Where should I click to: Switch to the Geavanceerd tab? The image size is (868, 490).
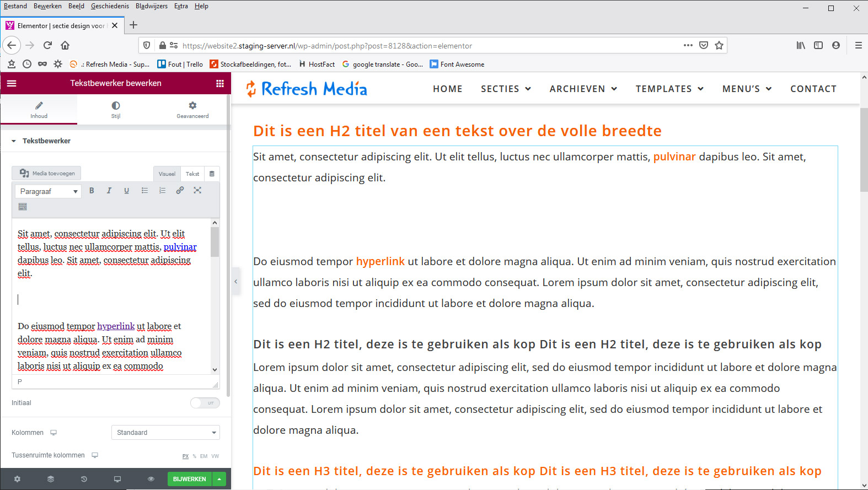click(x=192, y=109)
